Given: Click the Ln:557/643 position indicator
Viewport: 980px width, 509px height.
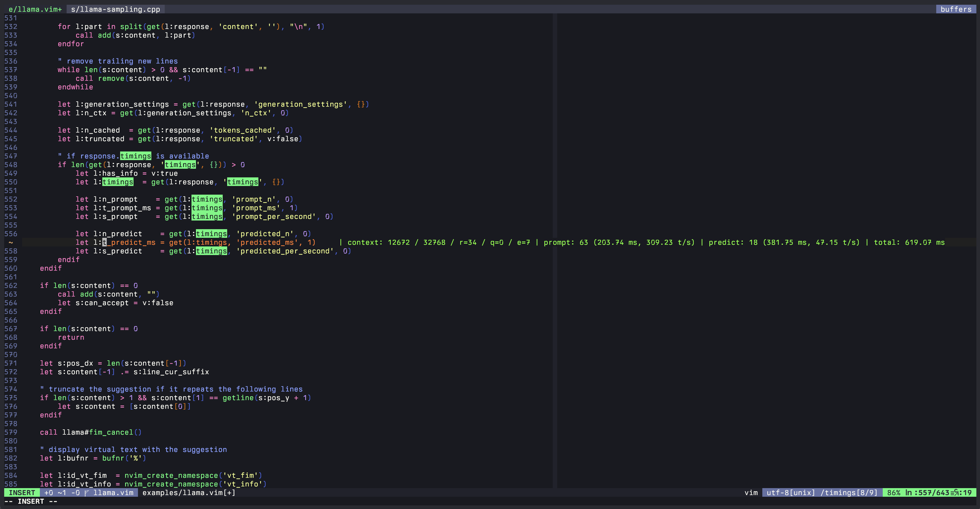Looking at the screenshot, I should tap(928, 493).
